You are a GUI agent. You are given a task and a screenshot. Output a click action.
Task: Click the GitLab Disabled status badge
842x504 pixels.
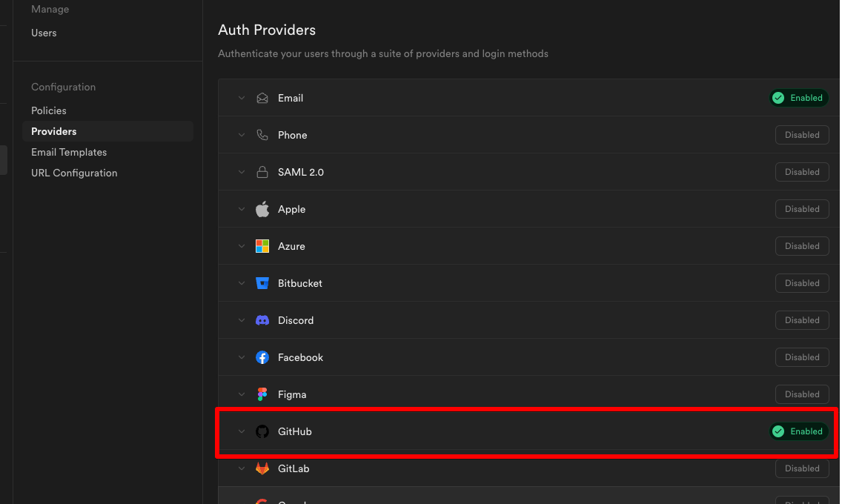coord(802,468)
